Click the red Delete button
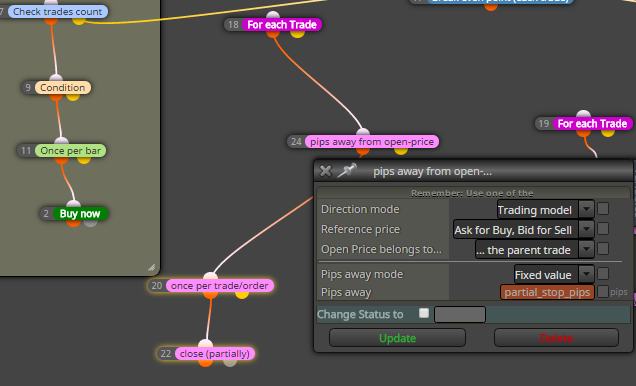Image resolution: width=636 pixels, height=386 pixels. point(556,338)
